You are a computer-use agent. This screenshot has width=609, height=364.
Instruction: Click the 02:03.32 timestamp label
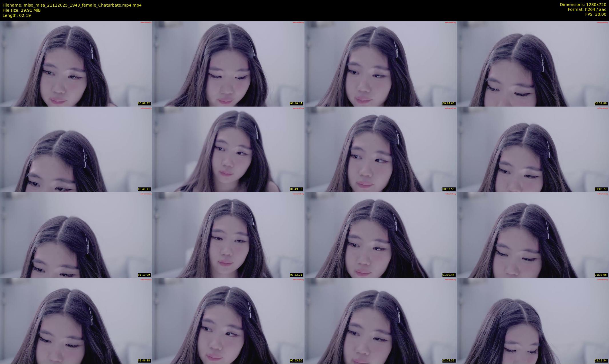448,361
